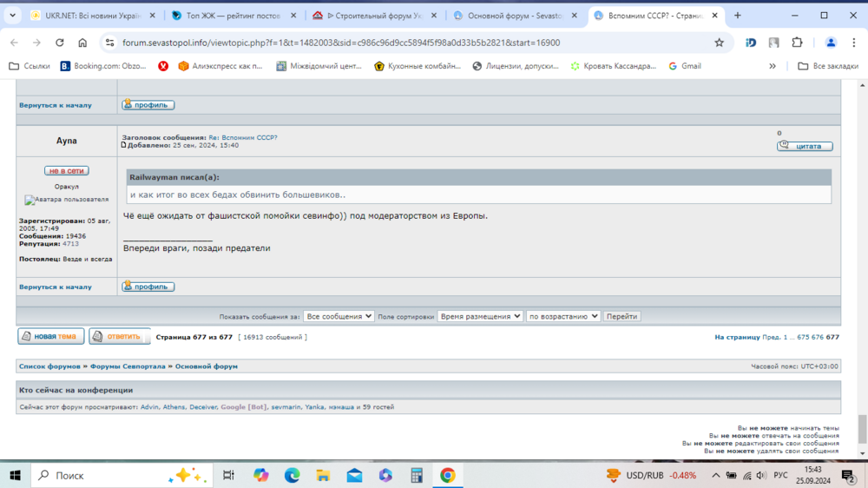868x488 pixels.
Task: Reload the page with the refresh icon
Action: click(59, 43)
